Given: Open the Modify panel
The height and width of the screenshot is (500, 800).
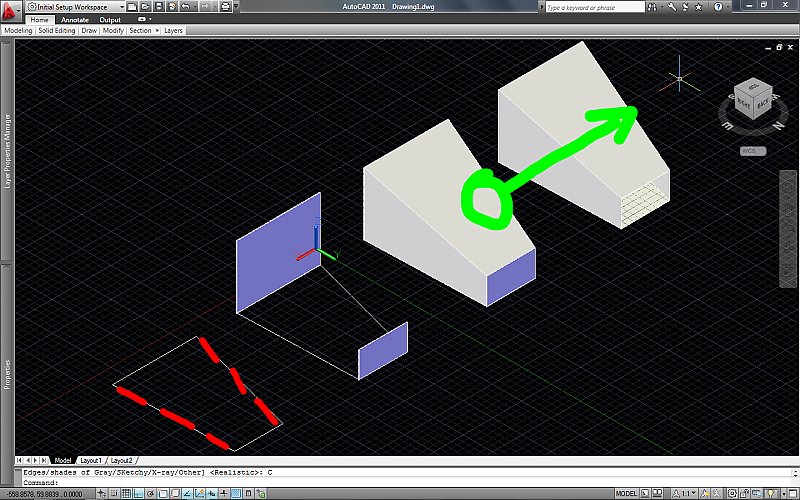Looking at the screenshot, I should 113,31.
